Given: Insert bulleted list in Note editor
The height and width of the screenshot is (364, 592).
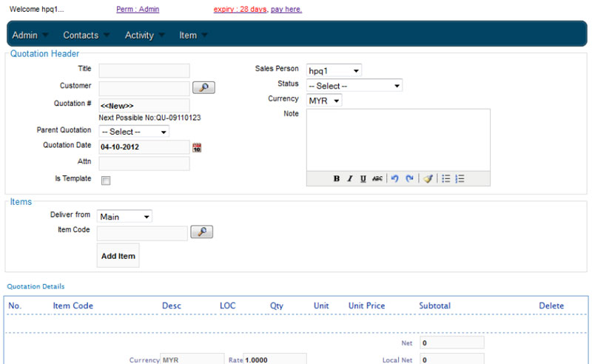Looking at the screenshot, I should point(446,179).
